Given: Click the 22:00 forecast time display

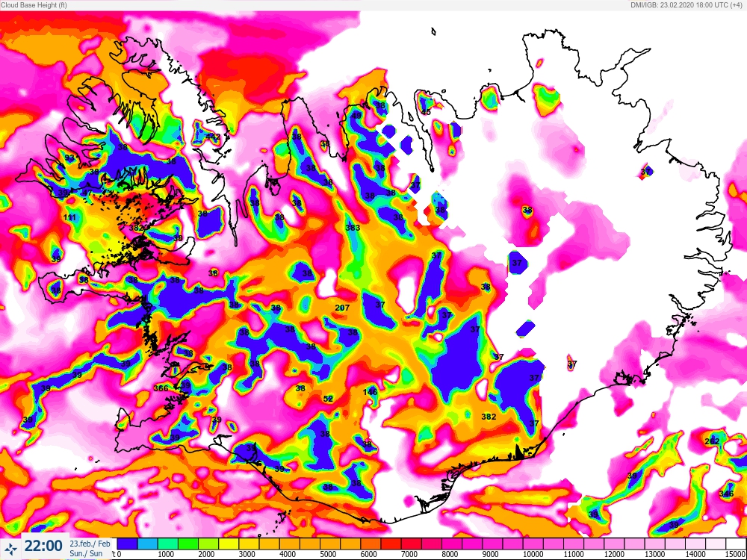Looking at the screenshot, I should (x=43, y=546).
